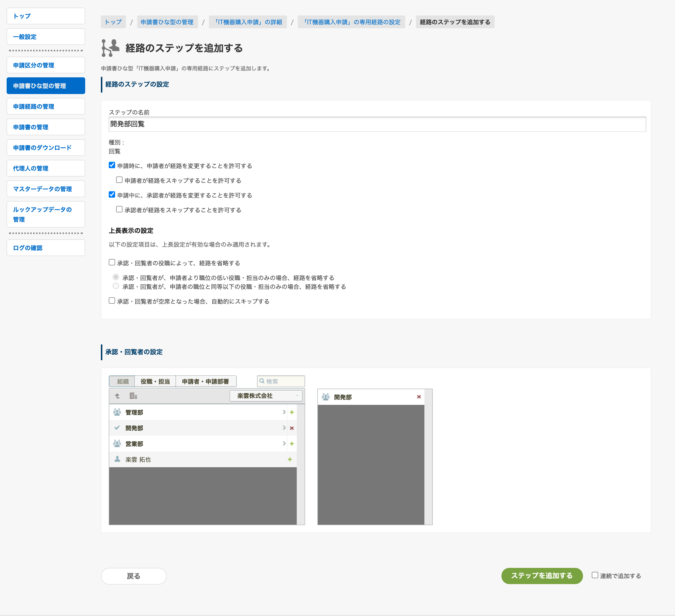
Task: Open 代理人の管理 in the sidebar
Action: pyautogui.click(x=46, y=168)
